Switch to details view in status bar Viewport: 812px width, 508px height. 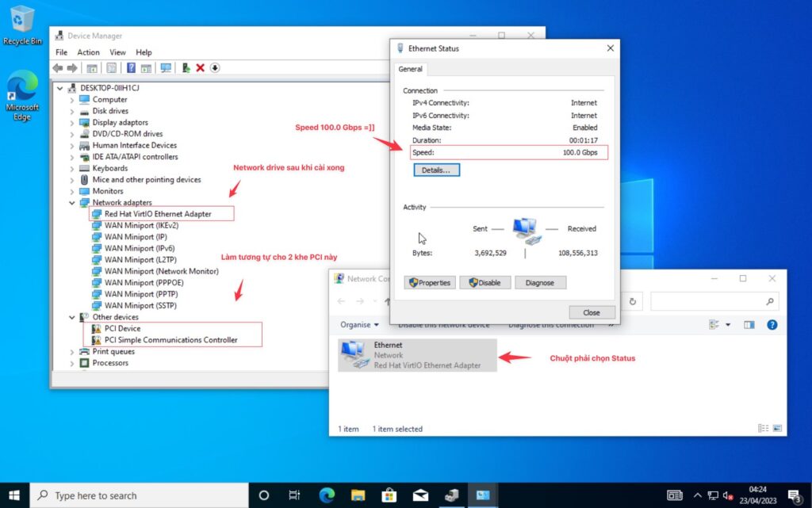coord(763,428)
